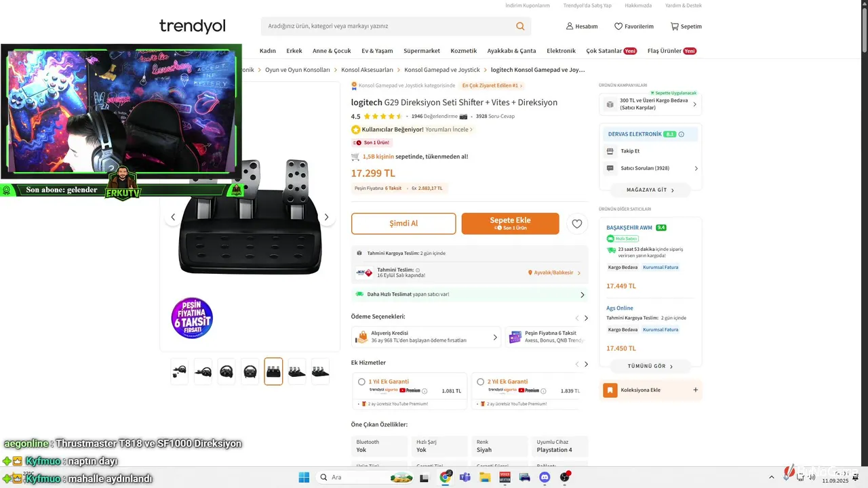Show next product image with right arrow
The height and width of the screenshot is (488, 868).
[x=326, y=217]
